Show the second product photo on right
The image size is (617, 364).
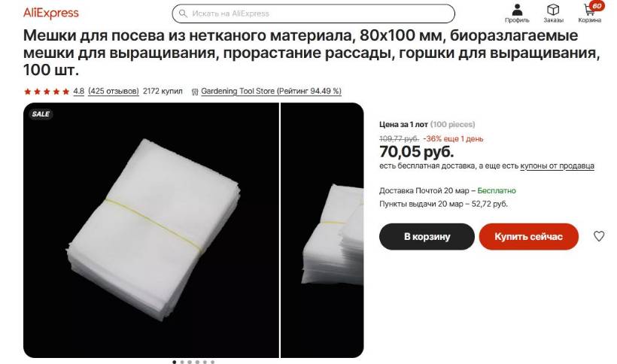click(x=322, y=230)
